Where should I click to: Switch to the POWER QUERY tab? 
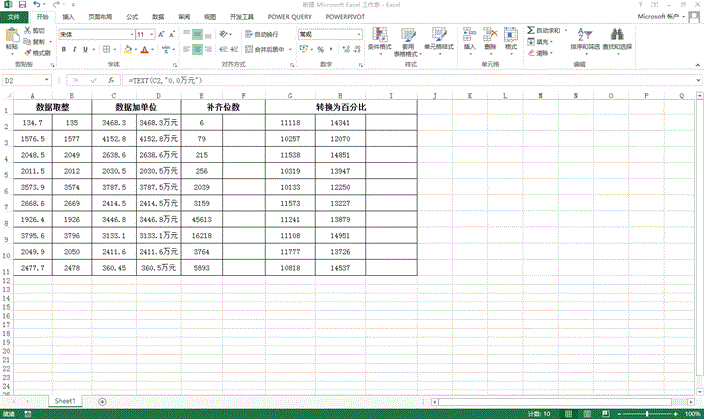(287, 17)
